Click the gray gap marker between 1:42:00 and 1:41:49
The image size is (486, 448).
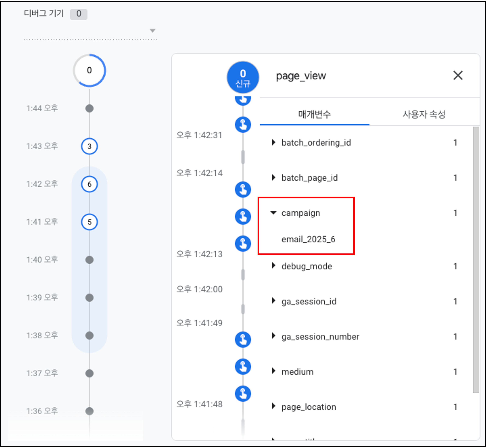tap(243, 309)
